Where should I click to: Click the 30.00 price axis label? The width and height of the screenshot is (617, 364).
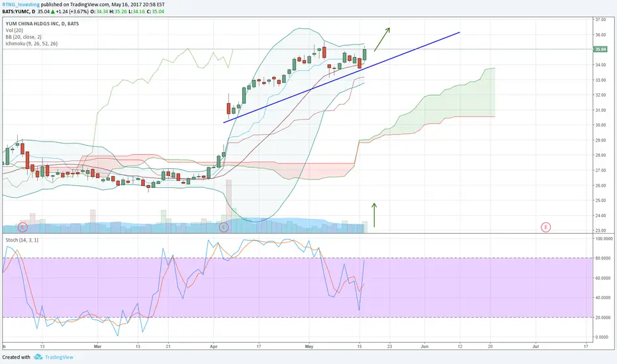(x=600, y=125)
